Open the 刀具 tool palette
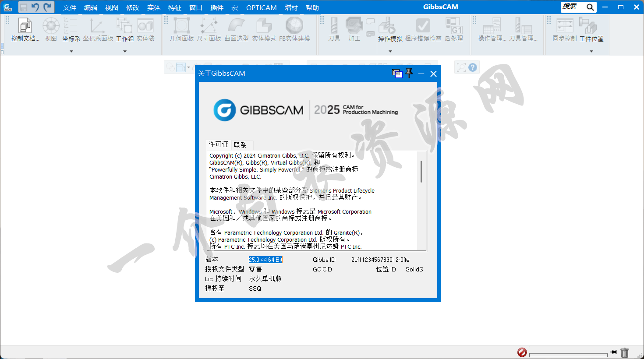Viewport: 644px width, 359px height. pyautogui.click(x=334, y=30)
